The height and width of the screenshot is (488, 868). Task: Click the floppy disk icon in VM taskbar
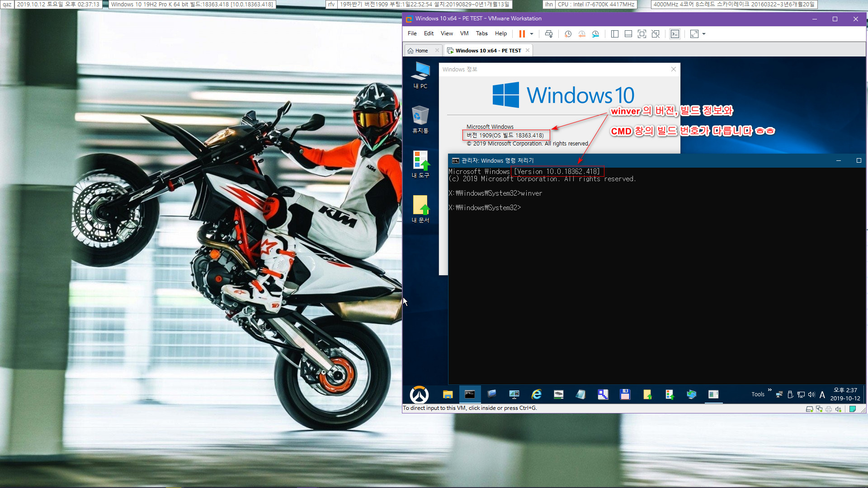pos(625,394)
